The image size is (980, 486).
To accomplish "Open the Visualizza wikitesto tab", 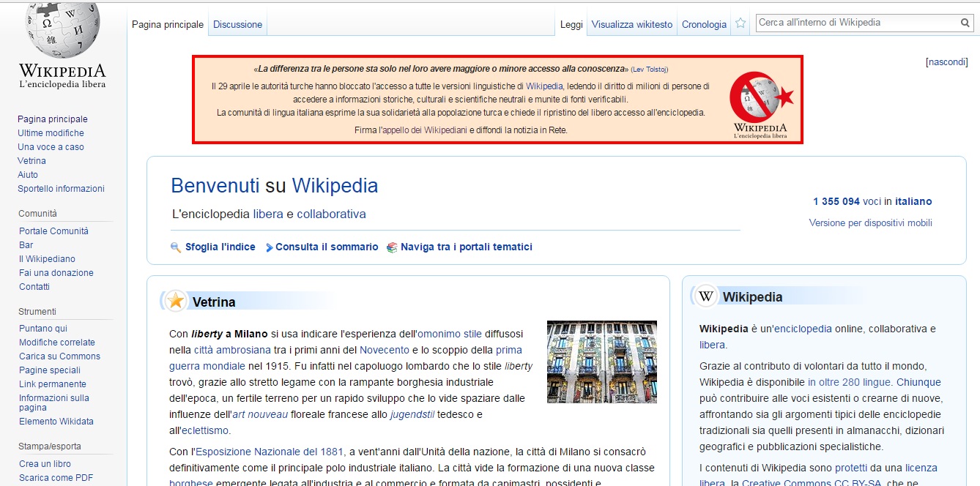I will coord(631,24).
